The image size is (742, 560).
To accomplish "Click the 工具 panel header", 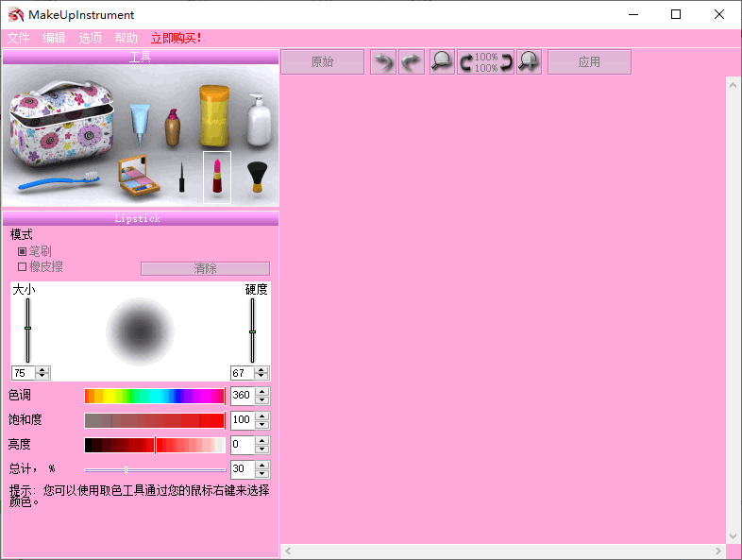I will 141,58.
